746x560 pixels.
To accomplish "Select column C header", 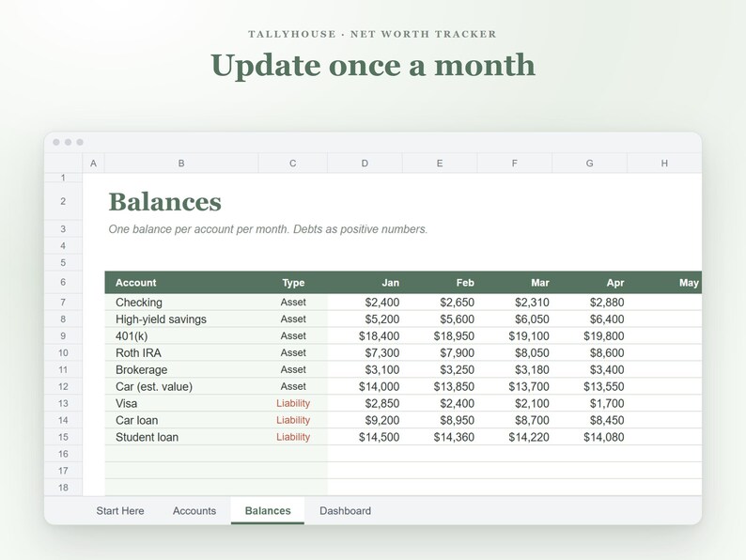I will pyautogui.click(x=292, y=163).
